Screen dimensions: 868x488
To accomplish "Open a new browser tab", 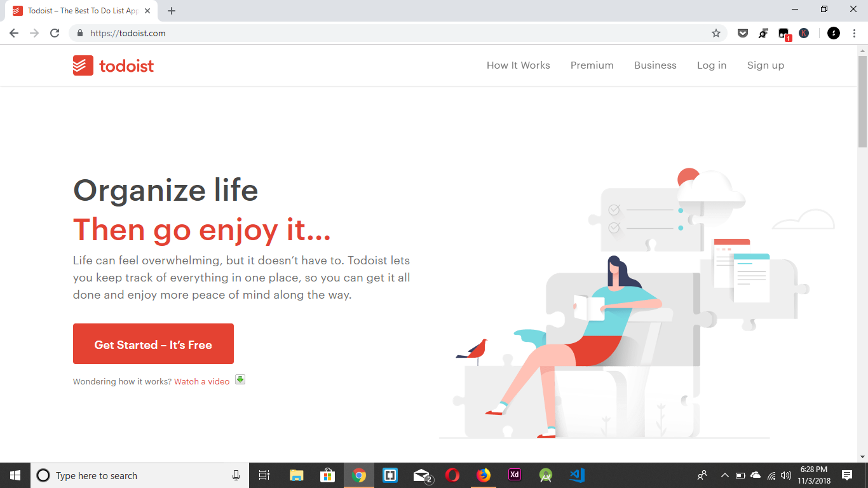I will pos(172,11).
